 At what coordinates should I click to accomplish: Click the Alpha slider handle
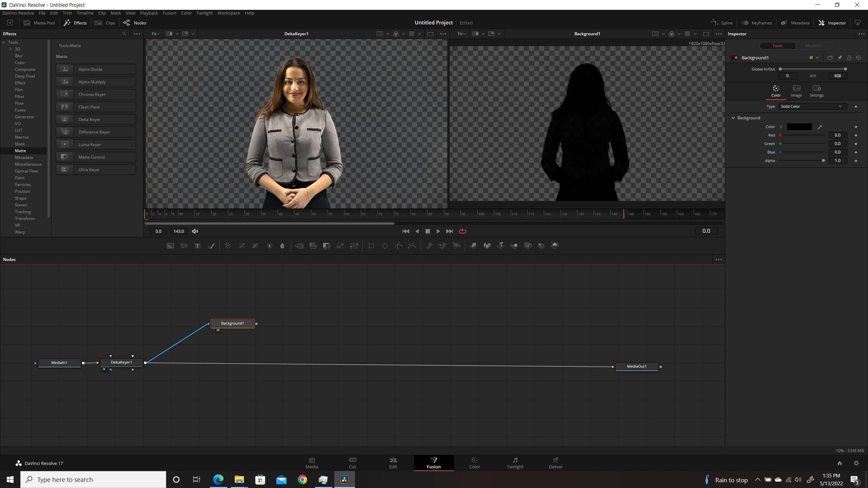[823, 161]
